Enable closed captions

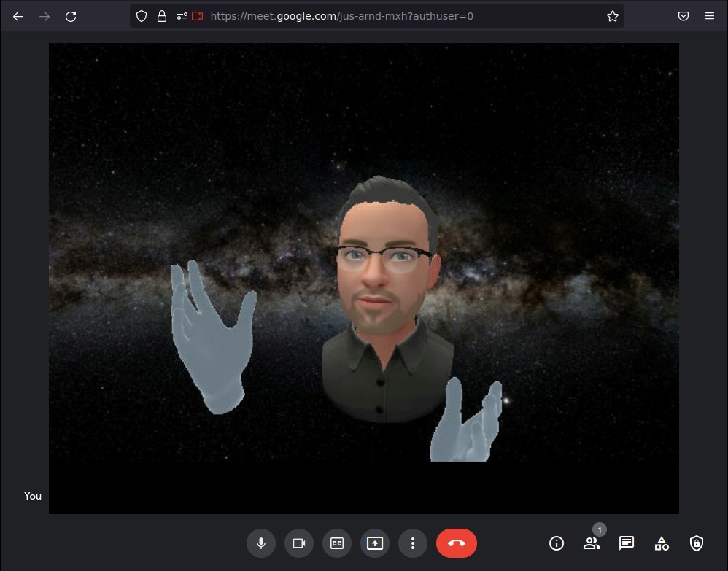[337, 543]
